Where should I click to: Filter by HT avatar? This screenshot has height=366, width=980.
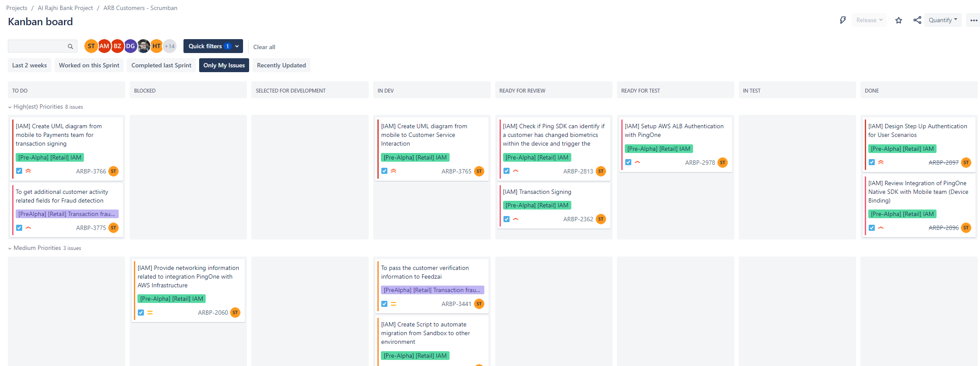[157, 46]
